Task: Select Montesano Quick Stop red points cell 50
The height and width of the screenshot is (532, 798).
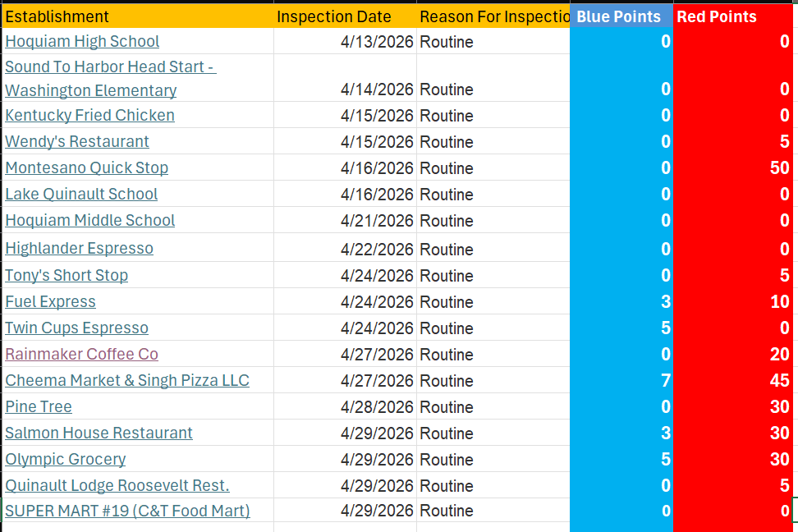Action: 733,167
